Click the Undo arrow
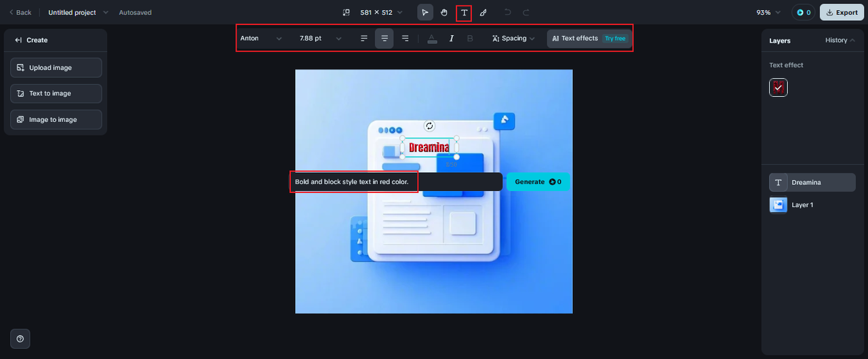 507,12
